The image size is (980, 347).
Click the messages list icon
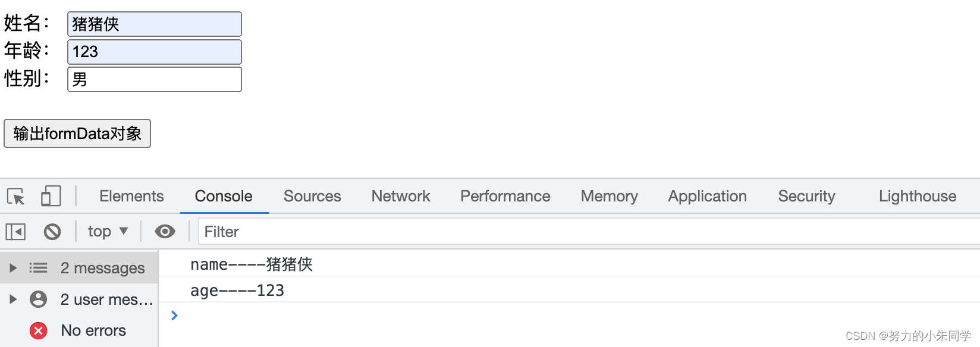point(39,268)
